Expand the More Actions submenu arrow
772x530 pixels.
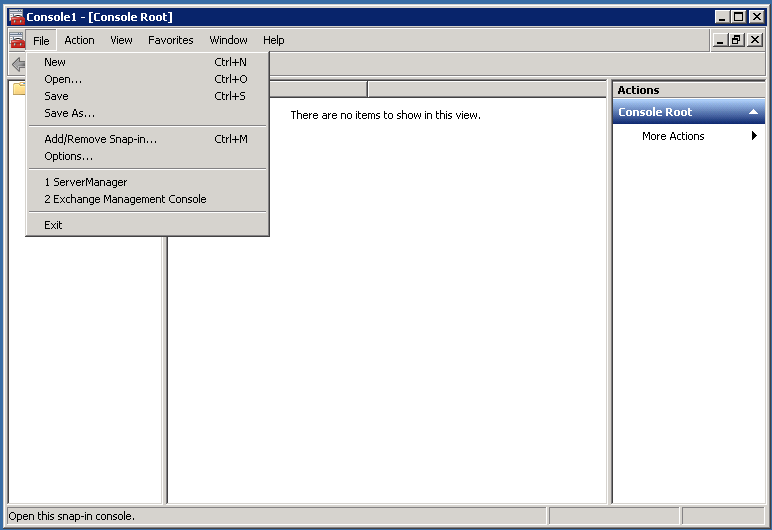pos(754,136)
